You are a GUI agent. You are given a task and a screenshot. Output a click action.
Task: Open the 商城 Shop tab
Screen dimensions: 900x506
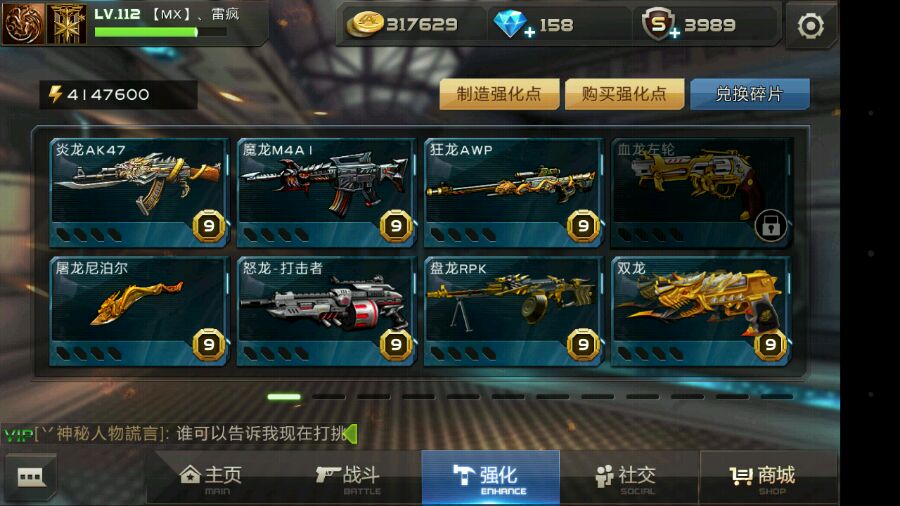coord(763,478)
